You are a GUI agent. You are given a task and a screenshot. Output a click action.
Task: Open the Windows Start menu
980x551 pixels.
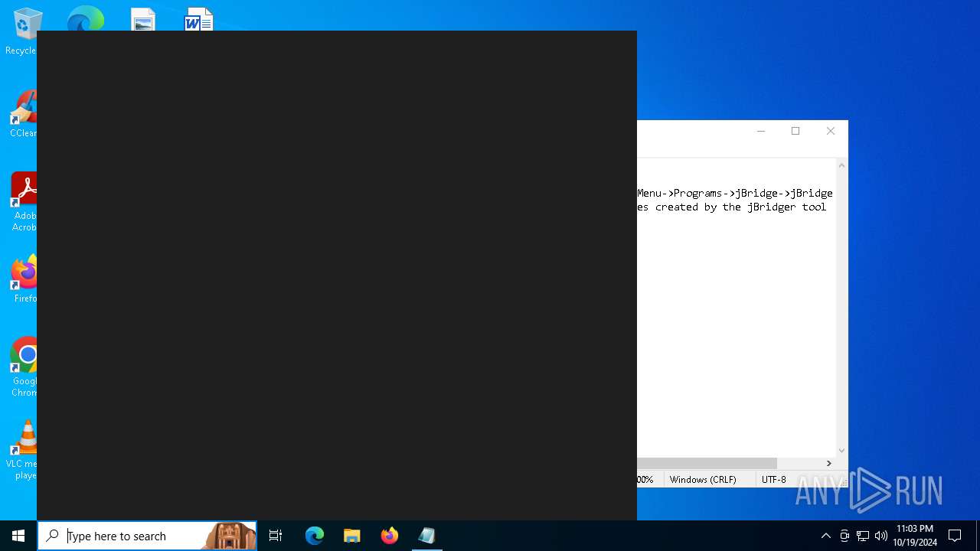click(18, 536)
